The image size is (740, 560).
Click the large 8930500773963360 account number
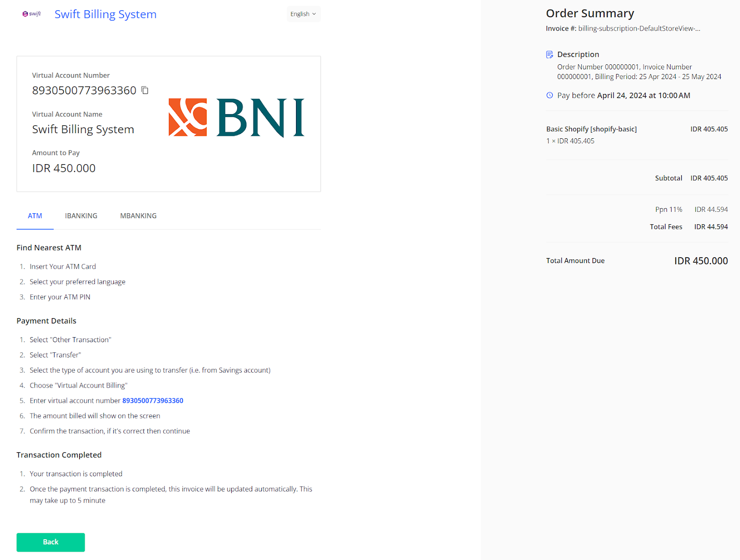click(x=84, y=90)
